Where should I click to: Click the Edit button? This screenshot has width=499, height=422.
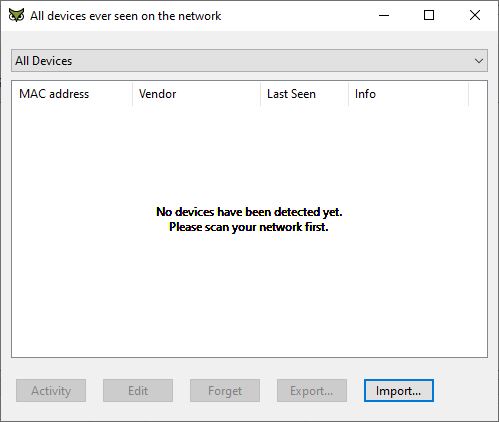pos(138,390)
